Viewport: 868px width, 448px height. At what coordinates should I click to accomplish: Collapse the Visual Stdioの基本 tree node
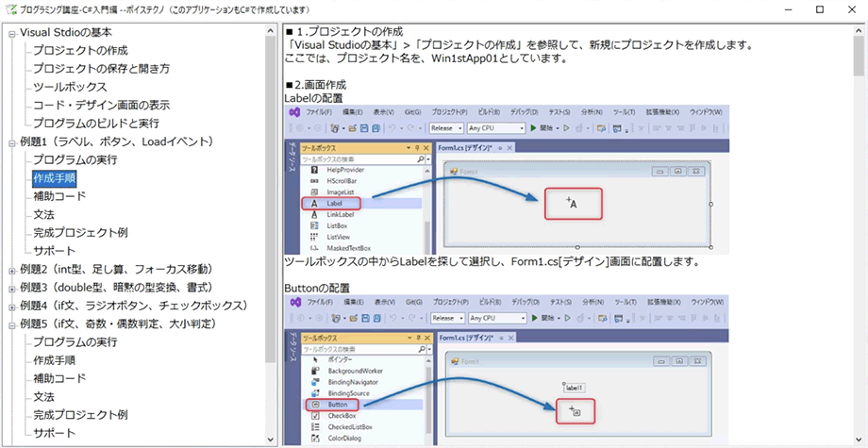click(x=12, y=35)
